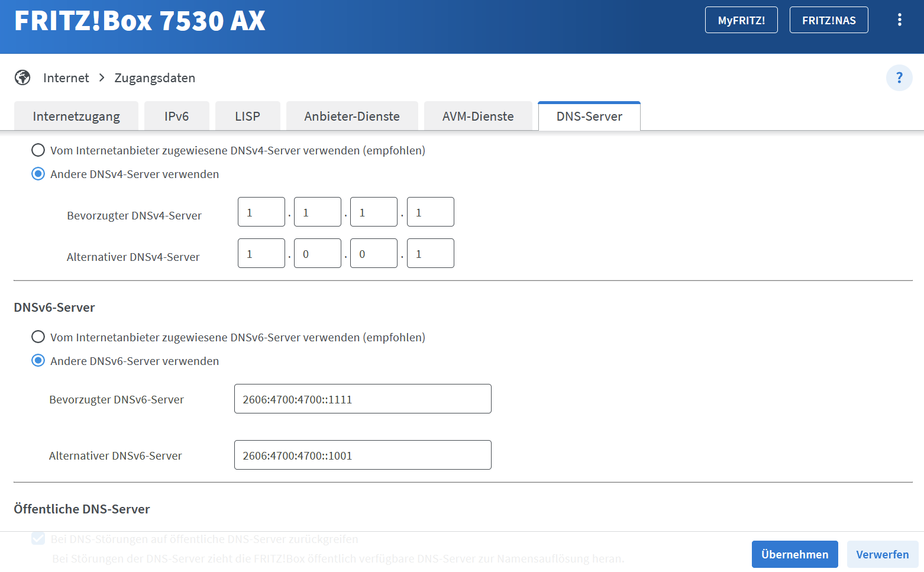This screenshot has height=572, width=924.
Task: Select the DNS-Server tab
Action: click(x=589, y=116)
